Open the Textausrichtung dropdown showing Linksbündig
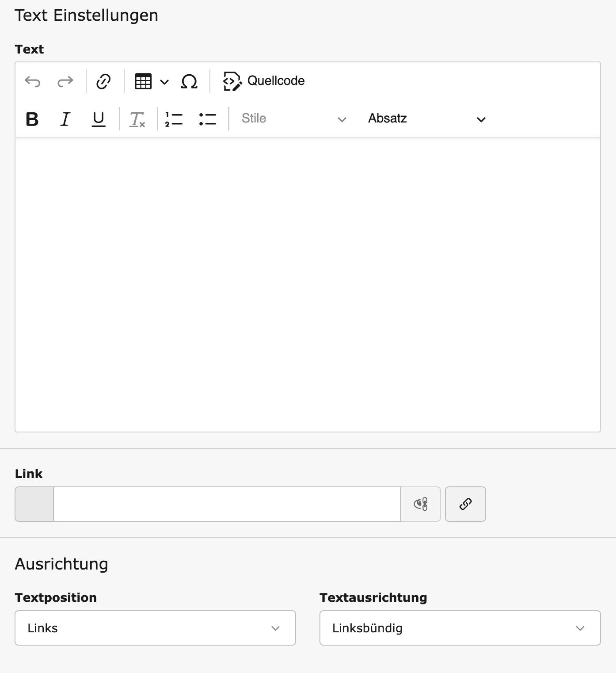The height and width of the screenshot is (673, 616). (460, 628)
